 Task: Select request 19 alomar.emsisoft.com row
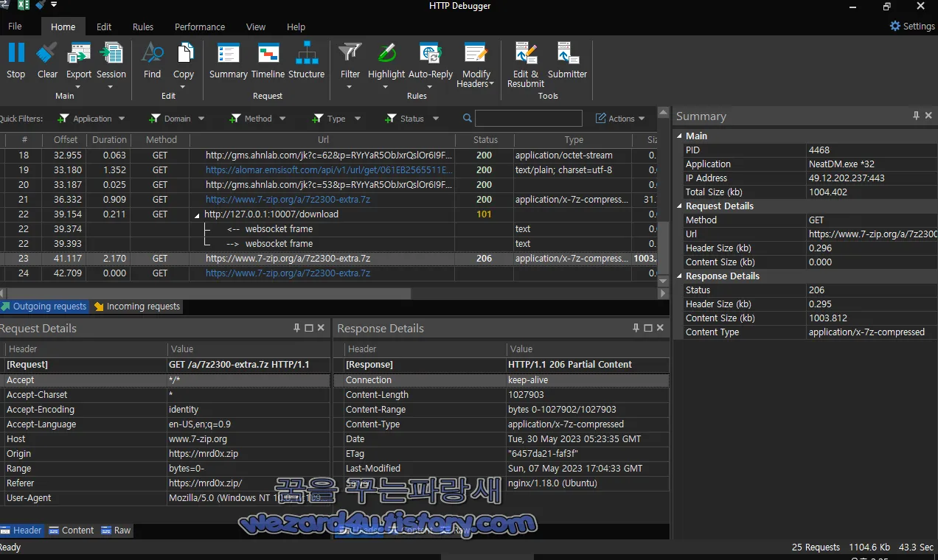(x=329, y=170)
